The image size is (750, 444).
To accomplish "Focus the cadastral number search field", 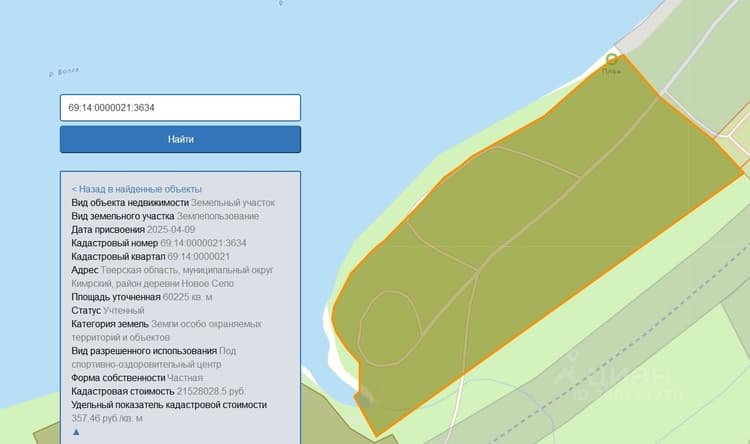I will [180, 108].
